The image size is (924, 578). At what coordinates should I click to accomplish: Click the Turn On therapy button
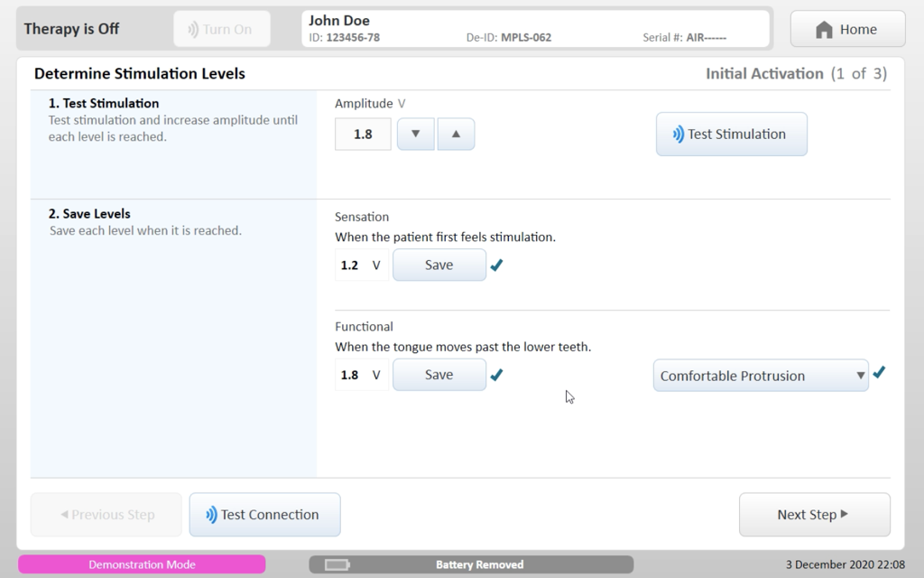point(222,29)
